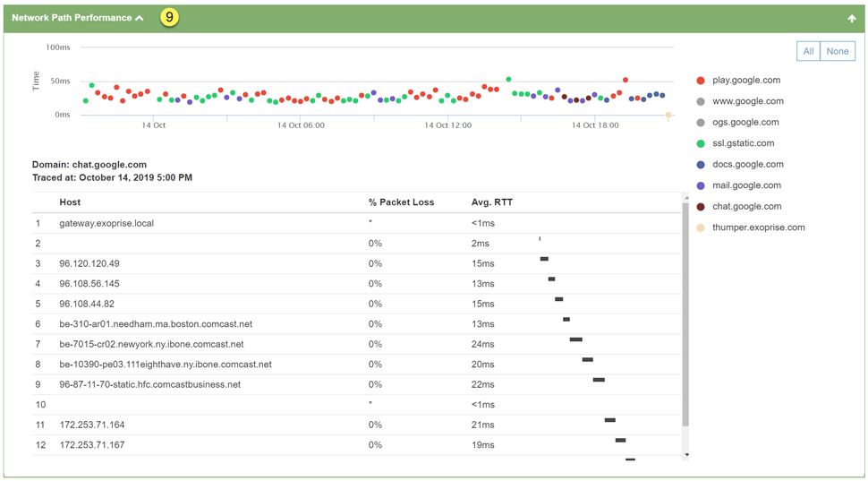This screenshot has width=868, height=481.
Task: Toggle ssl.gstatic.com legend series
Action: click(736, 143)
